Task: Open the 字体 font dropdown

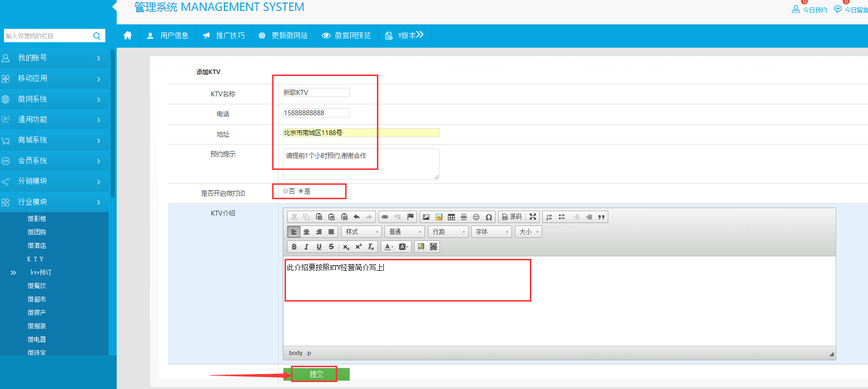Action: point(492,232)
